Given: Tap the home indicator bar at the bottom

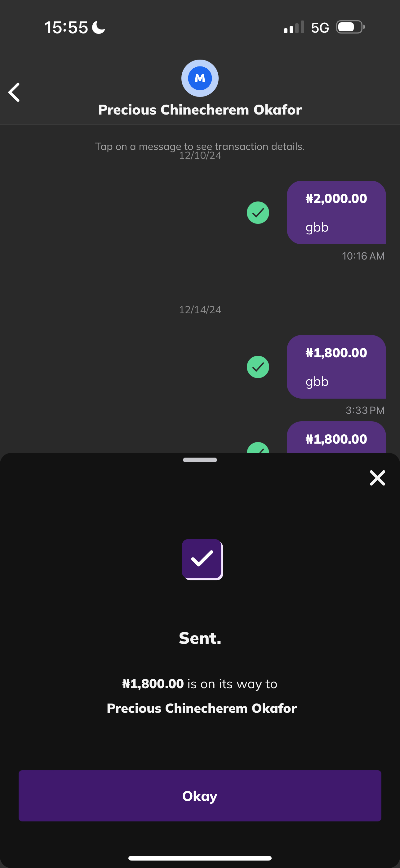Looking at the screenshot, I should click(x=200, y=858).
